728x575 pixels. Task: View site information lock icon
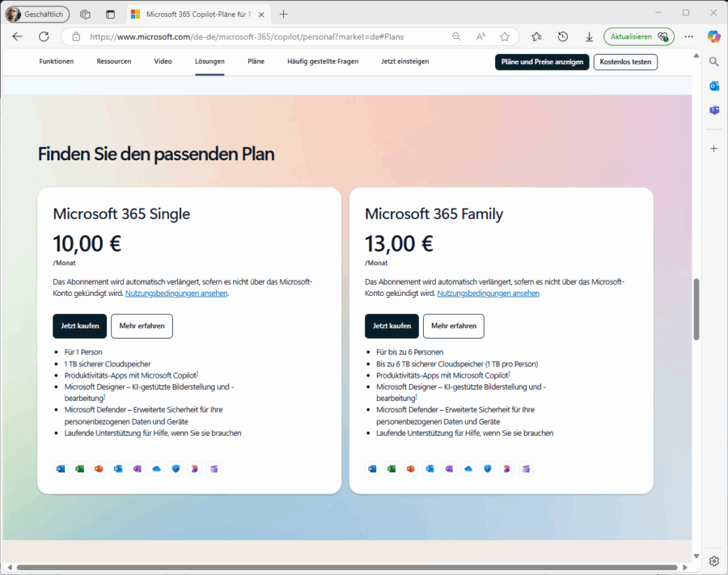point(76,36)
